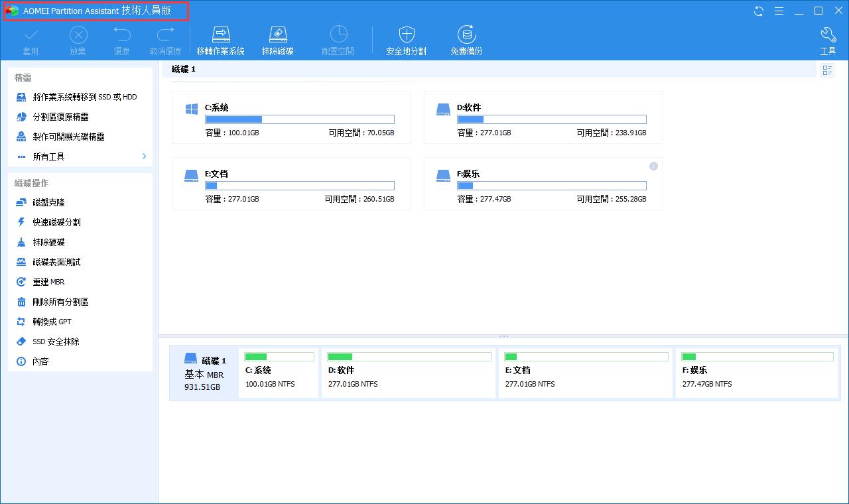This screenshot has height=504, width=849.
Task: Select C: 系统 100.01GB NTFS block in disk map
Action: pos(279,373)
